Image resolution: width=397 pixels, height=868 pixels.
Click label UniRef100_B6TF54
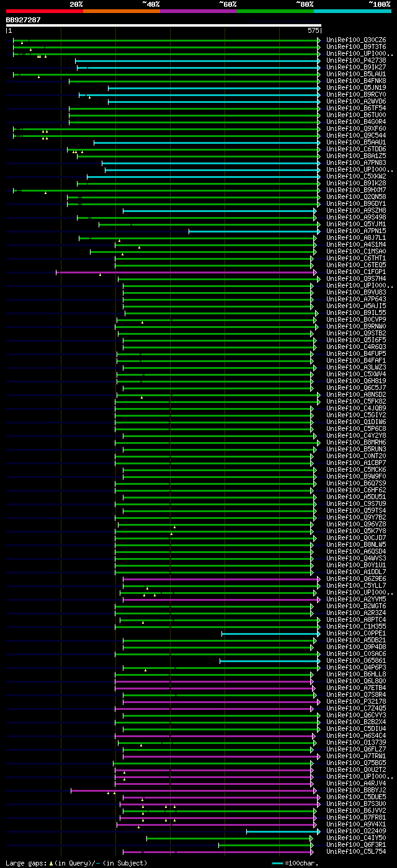click(356, 108)
